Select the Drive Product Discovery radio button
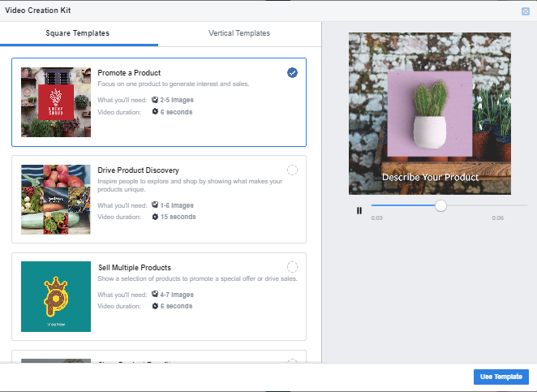 (x=292, y=170)
